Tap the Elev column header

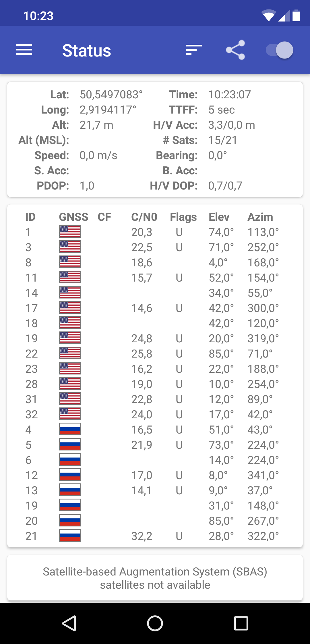pyautogui.click(x=219, y=217)
